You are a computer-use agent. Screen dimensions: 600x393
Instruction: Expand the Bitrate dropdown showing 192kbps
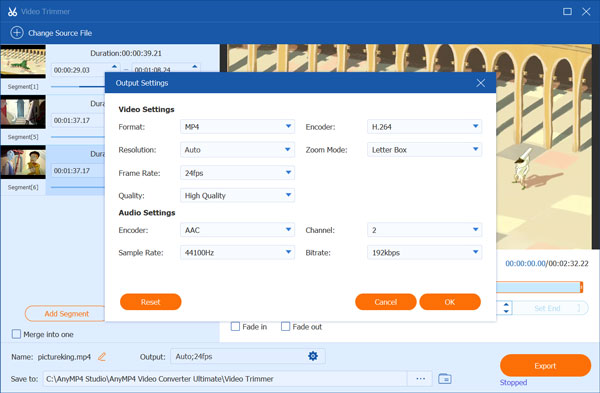(x=424, y=253)
